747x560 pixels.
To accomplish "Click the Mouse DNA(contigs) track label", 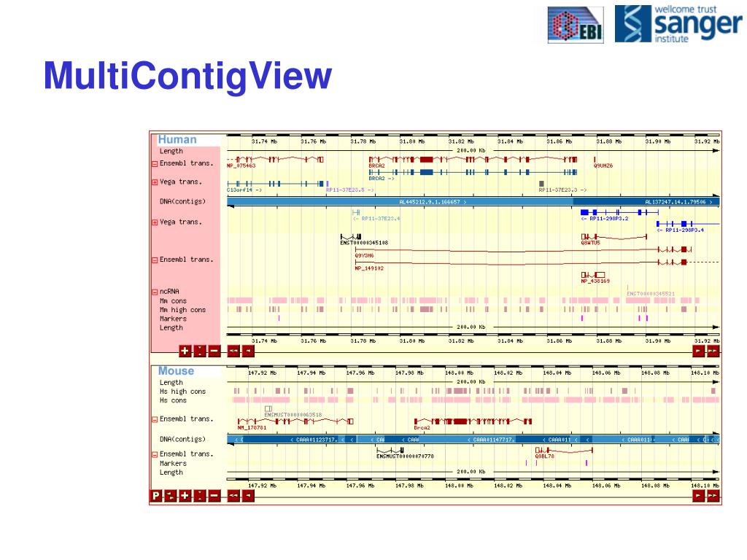I will click(x=182, y=439).
